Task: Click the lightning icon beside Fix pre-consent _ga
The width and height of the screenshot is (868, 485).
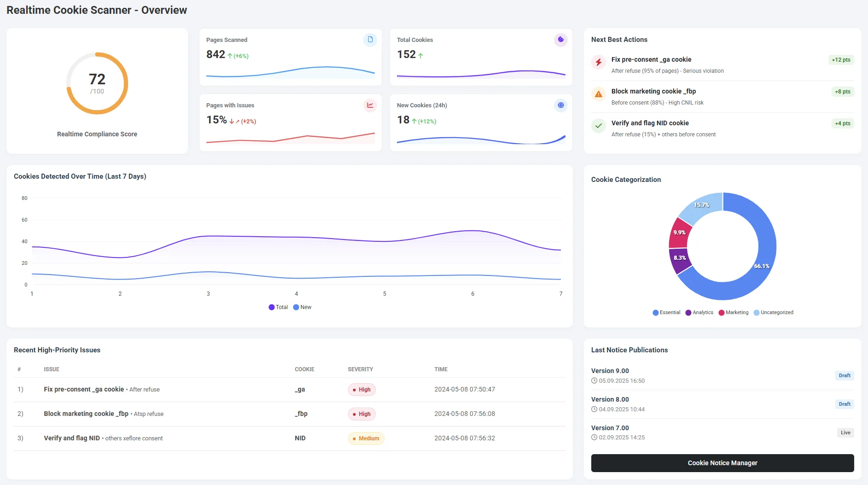Action: [599, 62]
